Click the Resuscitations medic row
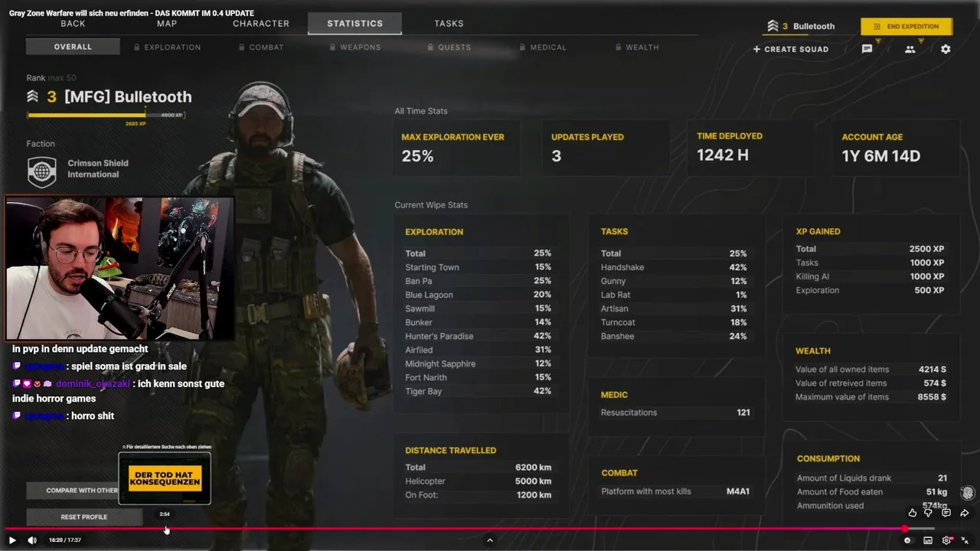Viewport: 980px width, 551px height. 675,412
